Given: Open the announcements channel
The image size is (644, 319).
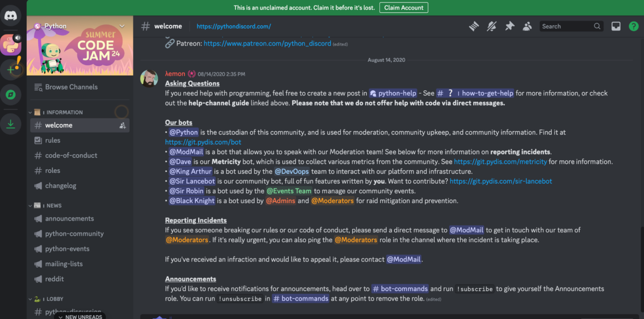Looking at the screenshot, I should click(x=69, y=218).
